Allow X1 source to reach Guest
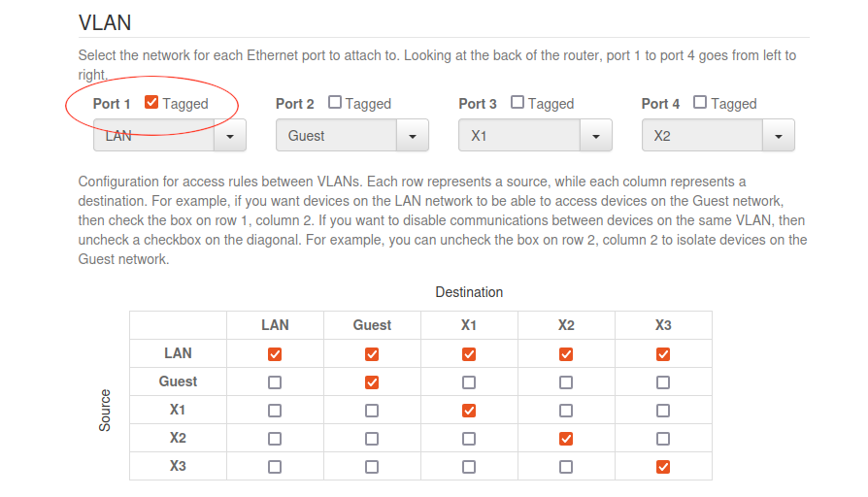Viewport: 868px width, 497px height. (372, 411)
